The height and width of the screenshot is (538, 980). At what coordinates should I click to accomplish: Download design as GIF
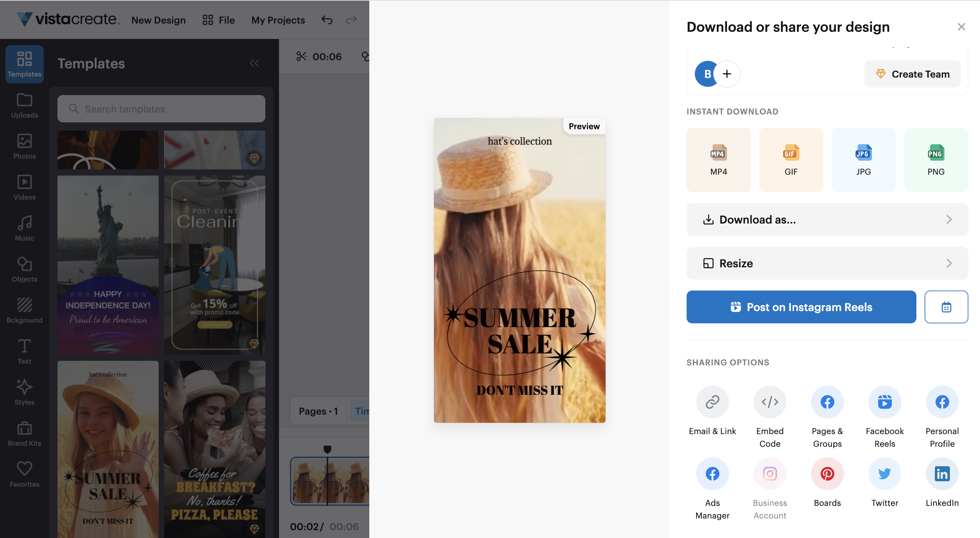[791, 160]
